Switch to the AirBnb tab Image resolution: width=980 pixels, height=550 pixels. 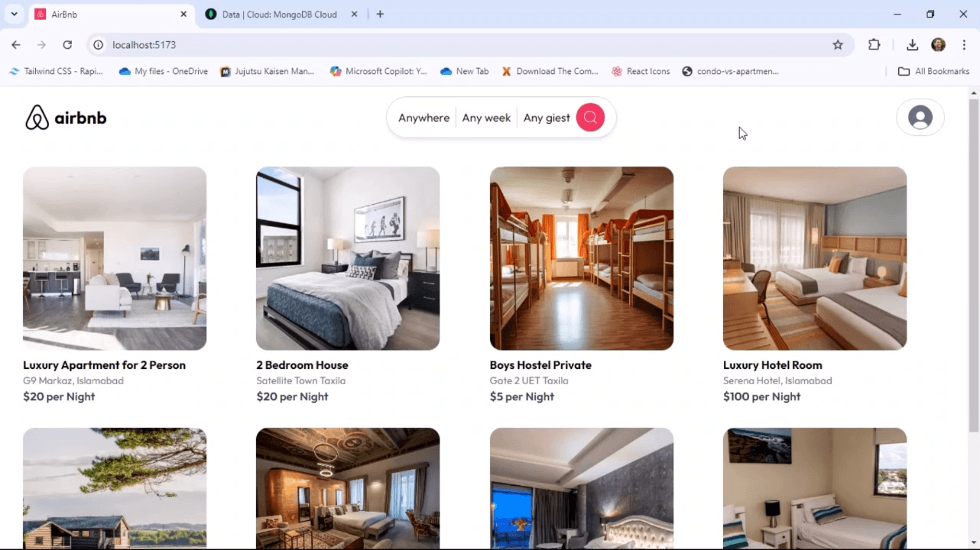(x=110, y=15)
